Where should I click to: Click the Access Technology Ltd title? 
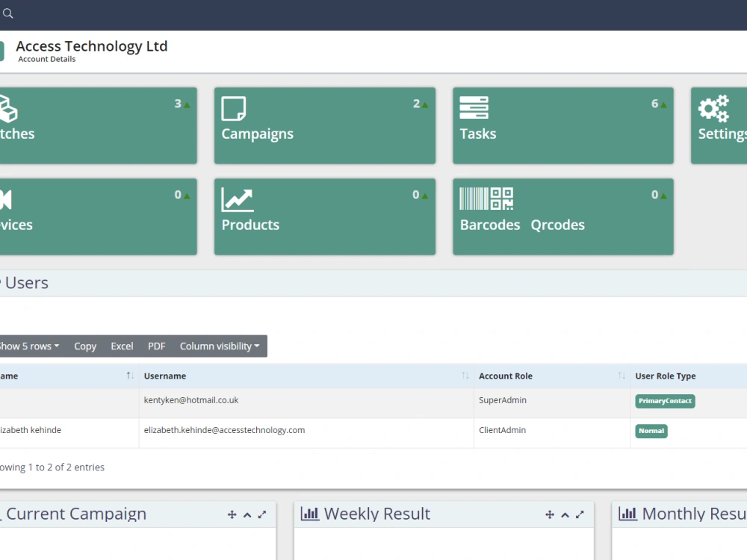(92, 46)
